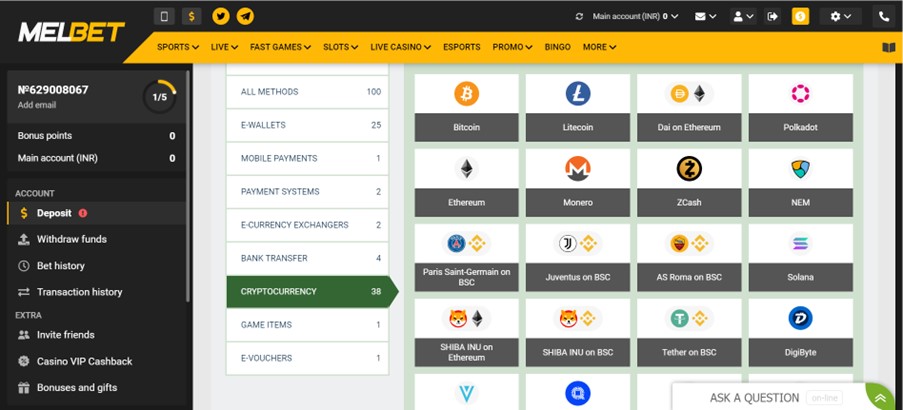Screen dimensions: 903x410
Task: Pick the ZCash deposit method
Action: coord(689,169)
